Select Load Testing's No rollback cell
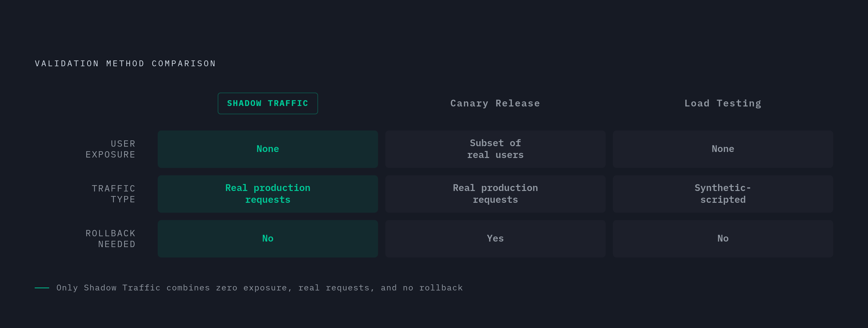868x328 pixels. [723, 238]
